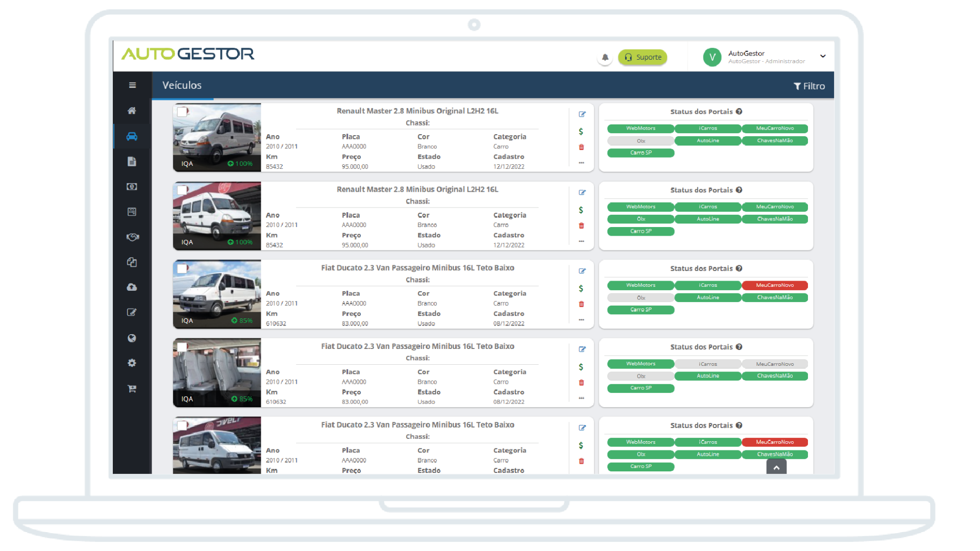Open more options on first Renault Master

pyautogui.click(x=581, y=163)
